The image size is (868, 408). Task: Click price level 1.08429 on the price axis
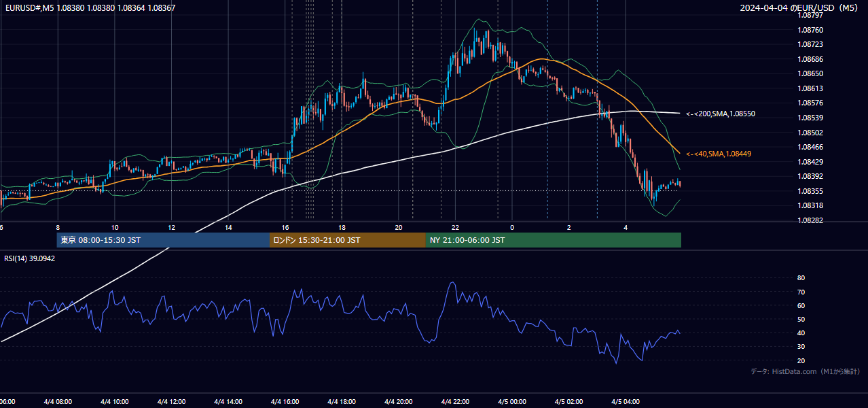810,162
